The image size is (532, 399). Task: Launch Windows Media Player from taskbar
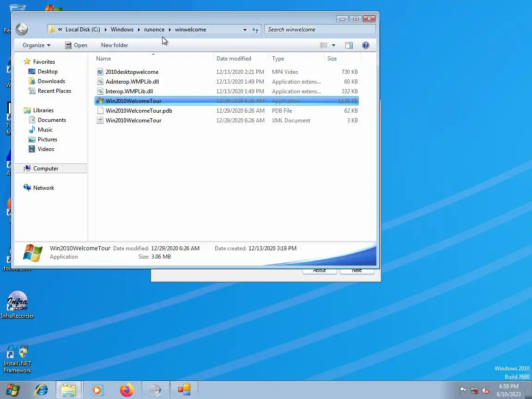point(97,390)
